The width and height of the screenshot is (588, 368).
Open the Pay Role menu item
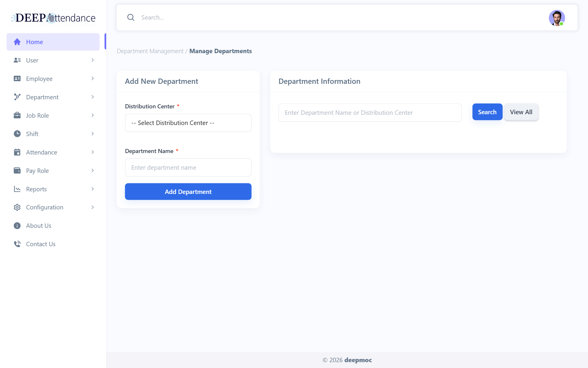coord(53,171)
